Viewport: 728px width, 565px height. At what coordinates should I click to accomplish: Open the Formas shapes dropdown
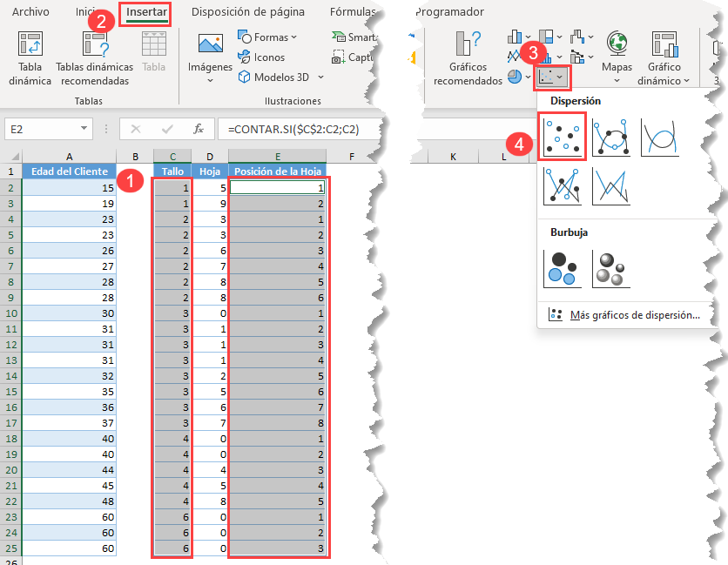pyautogui.click(x=267, y=37)
